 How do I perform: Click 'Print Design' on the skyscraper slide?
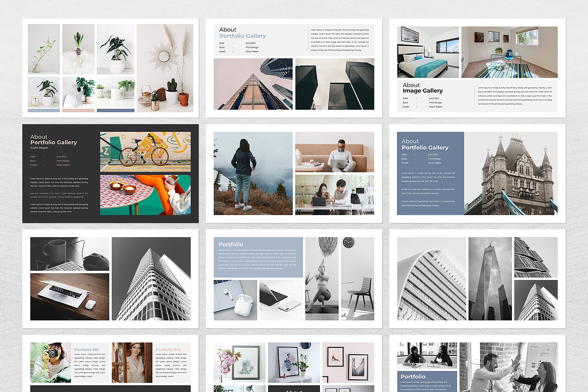[252, 47]
